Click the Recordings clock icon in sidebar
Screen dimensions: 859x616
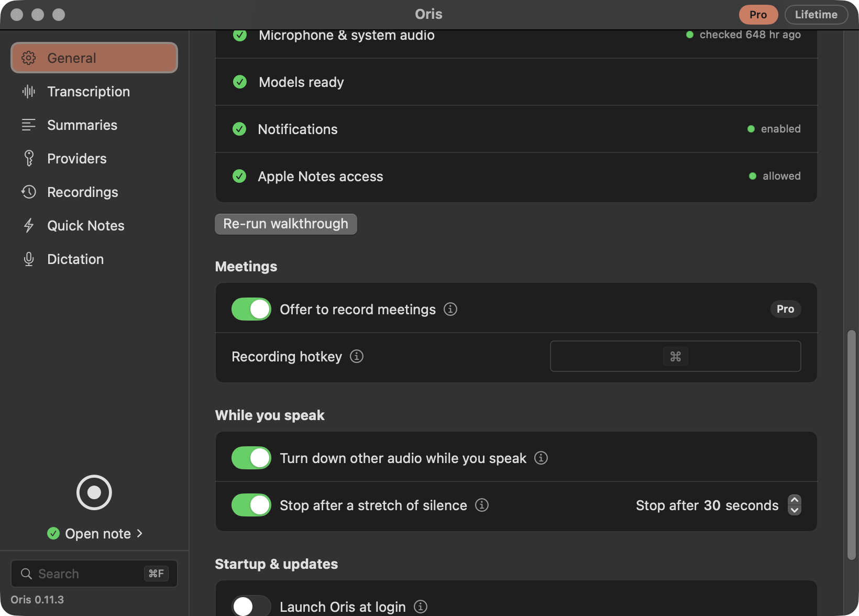pyautogui.click(x=29, y=192)
